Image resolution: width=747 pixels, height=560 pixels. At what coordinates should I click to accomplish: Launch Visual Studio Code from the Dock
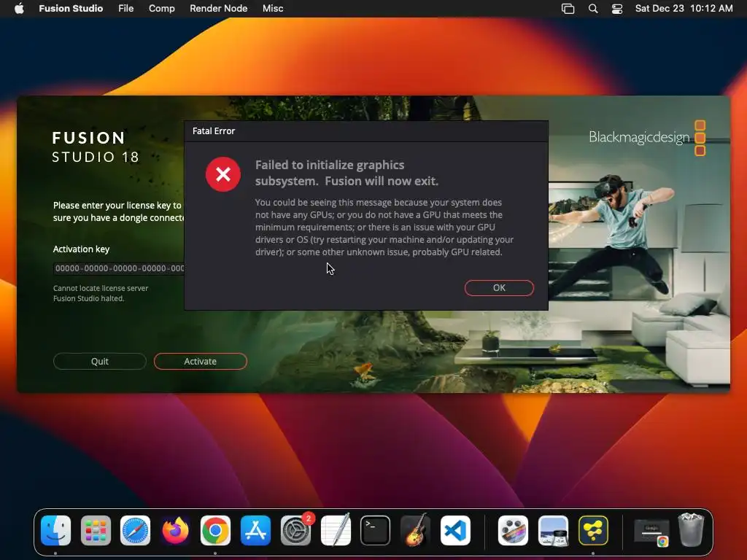455,530
